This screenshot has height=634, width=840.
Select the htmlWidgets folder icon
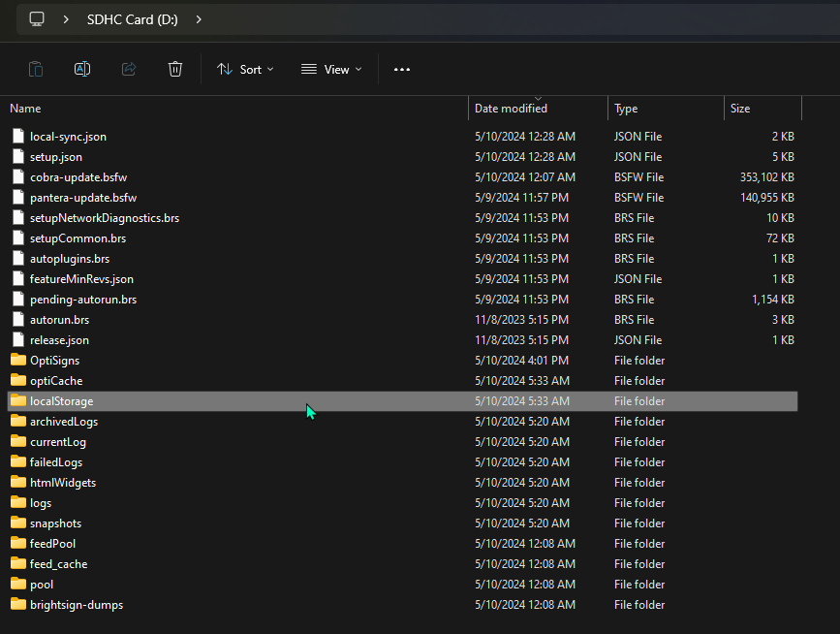tap(18, 482)
